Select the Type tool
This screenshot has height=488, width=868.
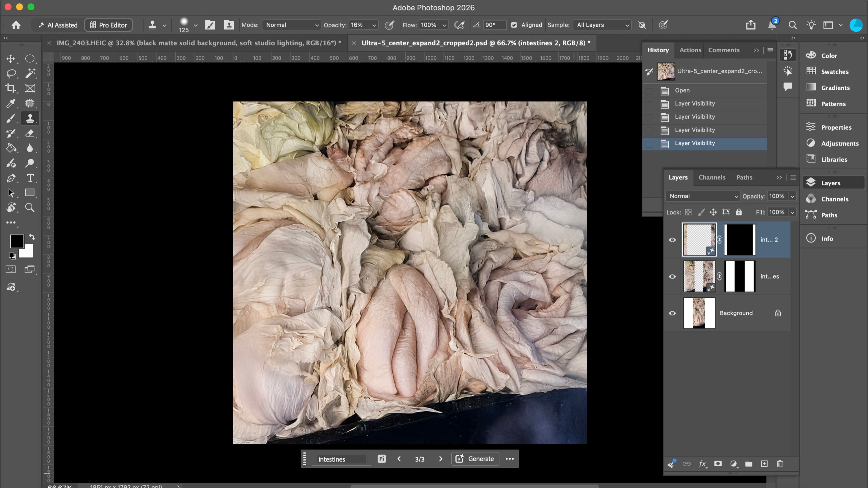pyautogui.click(x=30, y=178)
